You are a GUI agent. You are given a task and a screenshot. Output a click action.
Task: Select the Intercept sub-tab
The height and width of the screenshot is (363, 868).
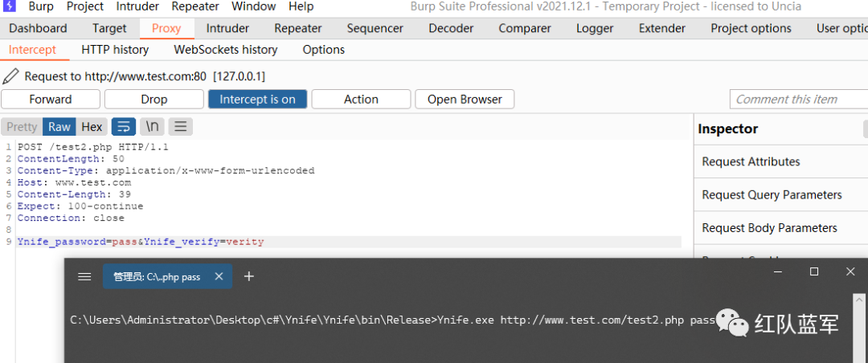tap(33, 50)
